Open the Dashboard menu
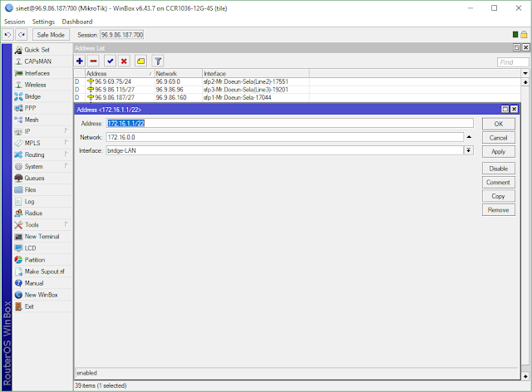 [77, 22]
